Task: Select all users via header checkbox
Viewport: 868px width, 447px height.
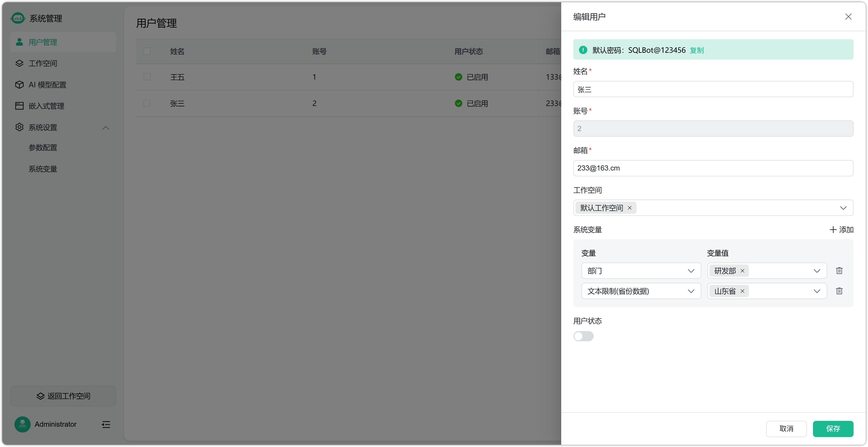Action: click(147, 51)
